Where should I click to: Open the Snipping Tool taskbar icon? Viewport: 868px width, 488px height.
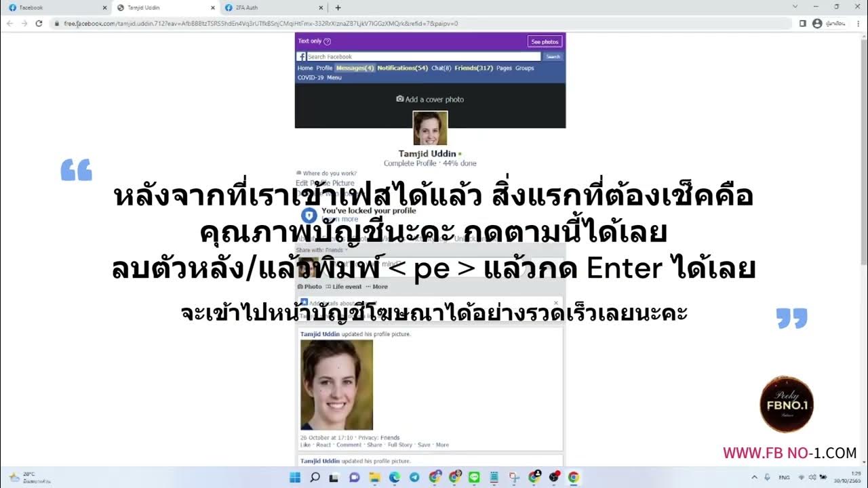[x=514, y=477]
